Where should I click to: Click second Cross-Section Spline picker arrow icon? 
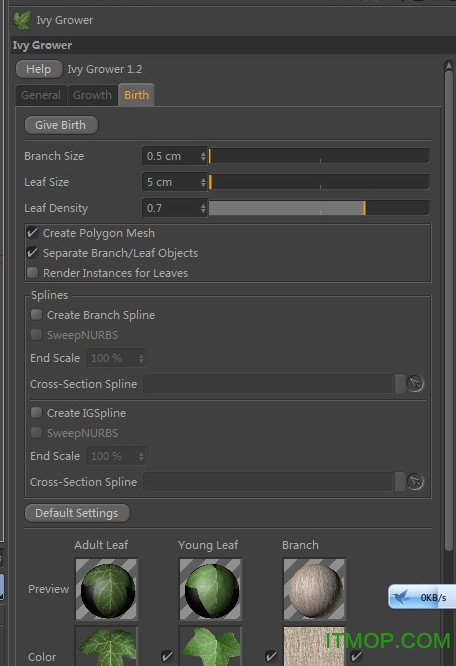point(415,482)
